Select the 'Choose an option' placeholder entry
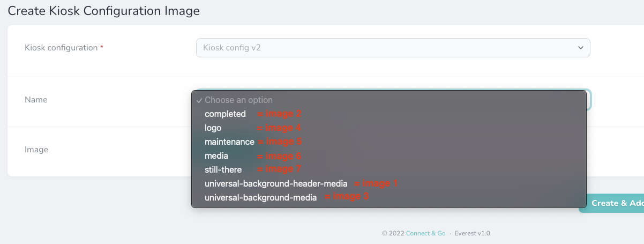This screenshot has height=244, width=644. click(238, 100)
